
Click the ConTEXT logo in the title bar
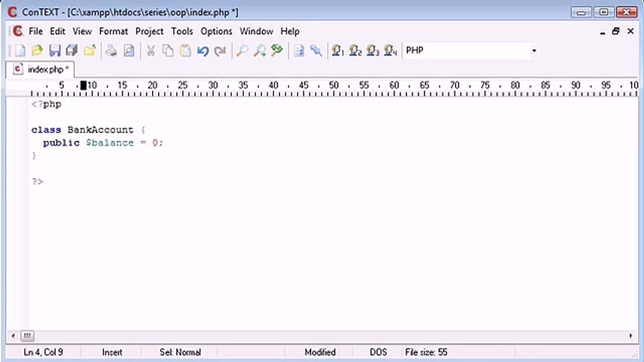[x=13, y=12]
